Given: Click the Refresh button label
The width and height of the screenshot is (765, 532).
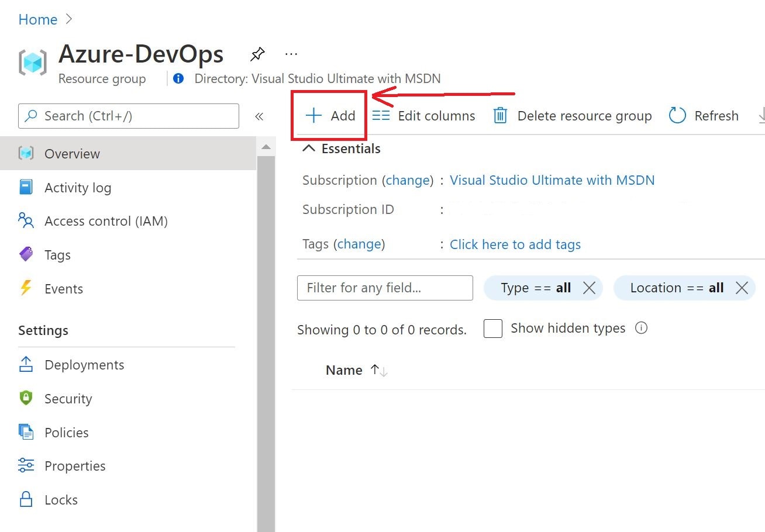Looking at the screenshot, I should pos(716,116).
